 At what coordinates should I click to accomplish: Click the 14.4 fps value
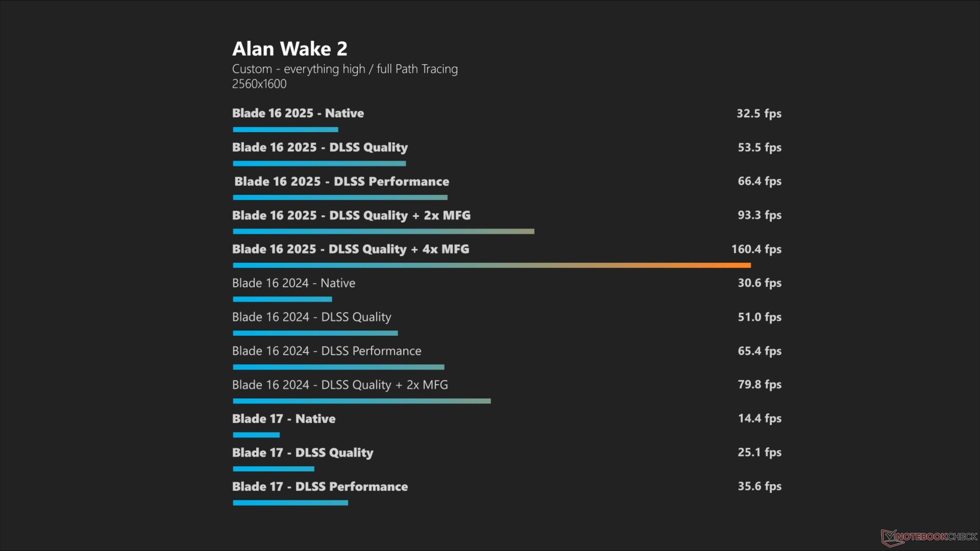pos(759,418)
